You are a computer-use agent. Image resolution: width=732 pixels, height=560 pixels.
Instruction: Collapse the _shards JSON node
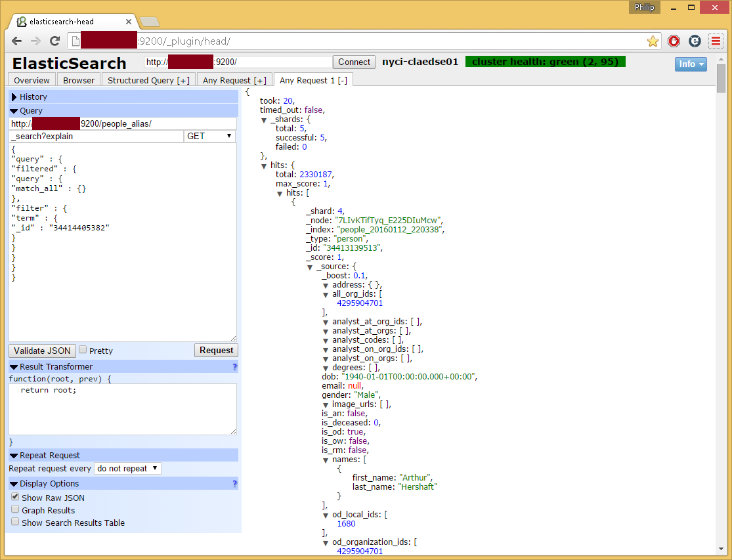click(x=264, y=120)
